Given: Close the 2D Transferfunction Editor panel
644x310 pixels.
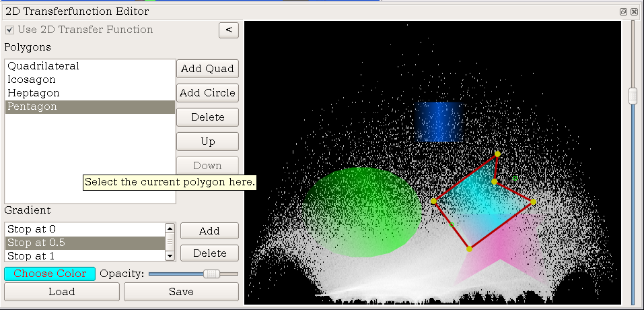Looking at the screenshot, I should (x=634, y=12).
